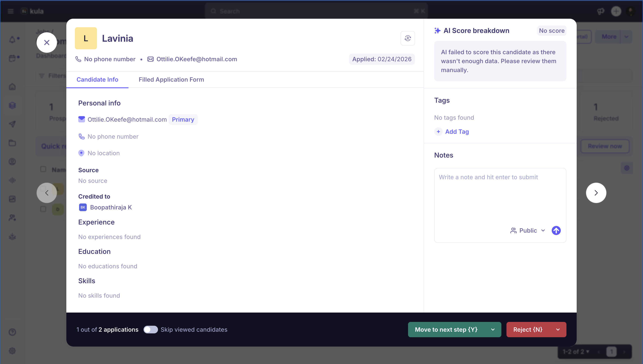The height and width of the screenshot is (364, 643).
Task: Click the More button in the background
Action: click(609, 37)
